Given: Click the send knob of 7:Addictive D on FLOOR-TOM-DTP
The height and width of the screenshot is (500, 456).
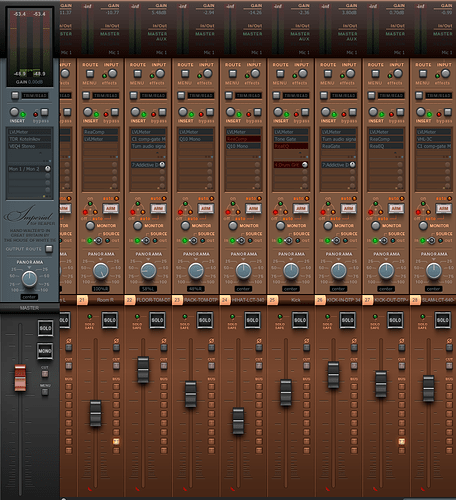Looking at the screenshot, I should coord(162,165).
